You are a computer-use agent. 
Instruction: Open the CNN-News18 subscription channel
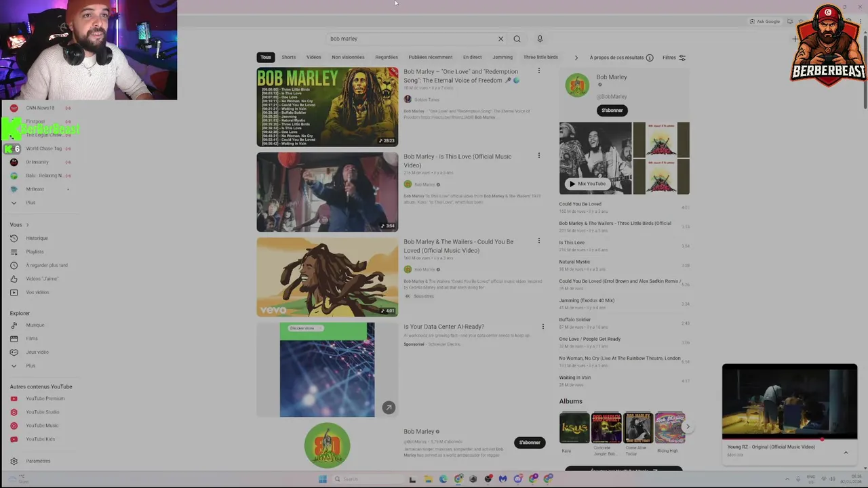pyautogui.click(x=40, y=108)
